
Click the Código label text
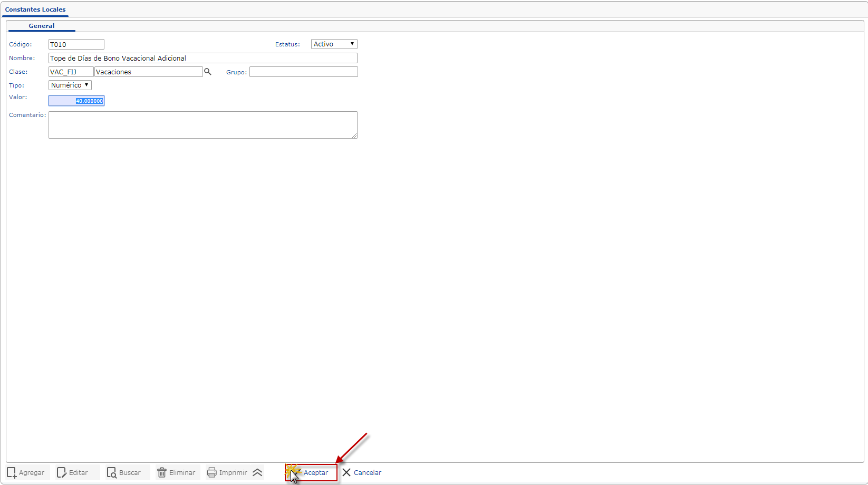click(x=21, y=44)
